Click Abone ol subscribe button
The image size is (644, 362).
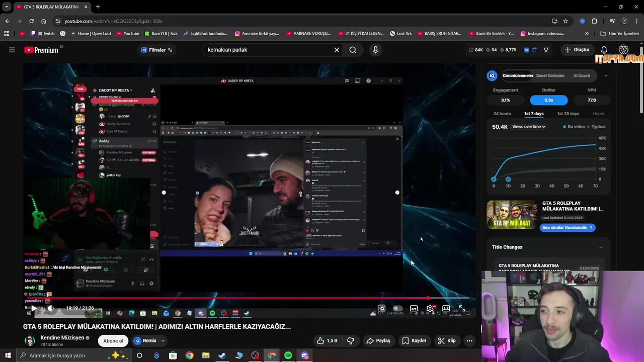click(113, 340)
